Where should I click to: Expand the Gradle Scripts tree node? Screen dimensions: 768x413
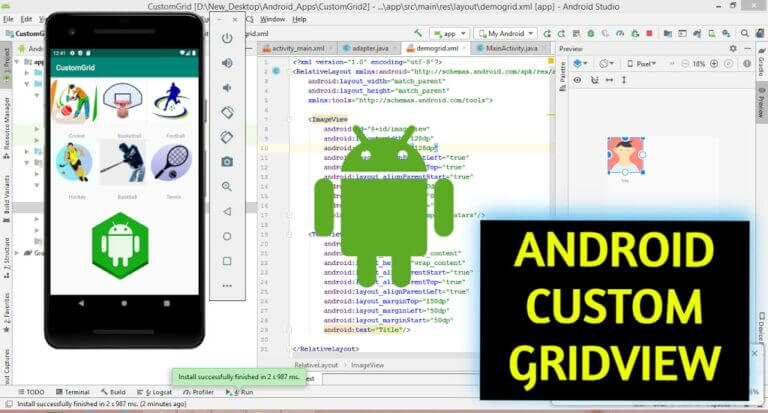coord(17,253)
